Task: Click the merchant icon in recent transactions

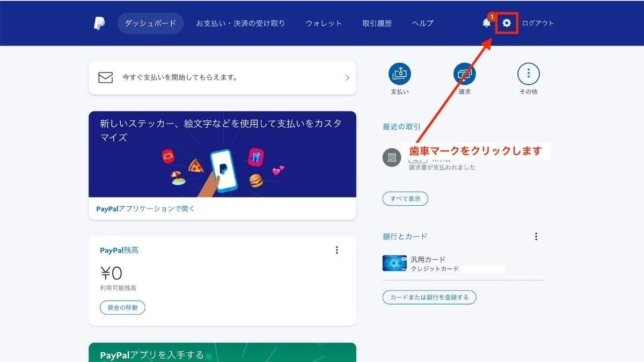Action: pos(392,157)
